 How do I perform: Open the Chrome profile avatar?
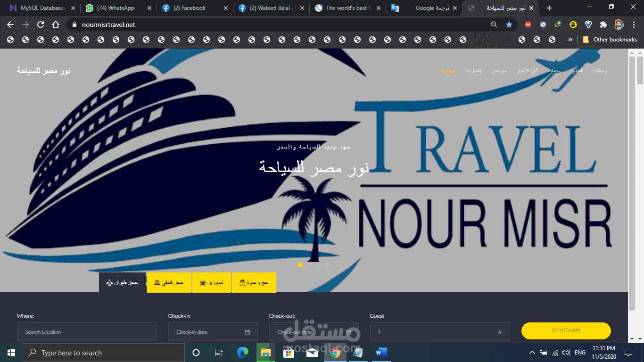(x=619, y=25)
